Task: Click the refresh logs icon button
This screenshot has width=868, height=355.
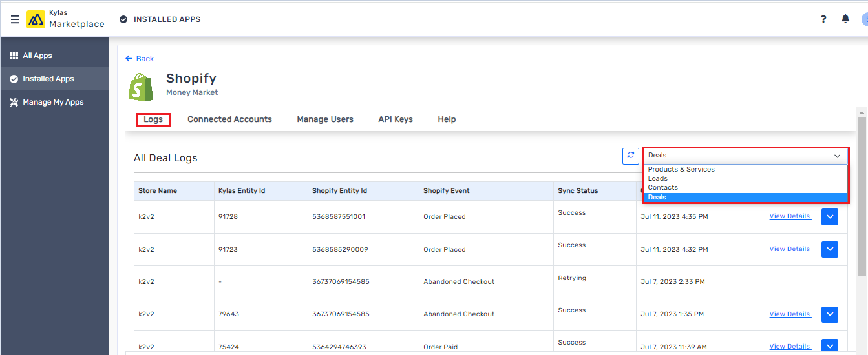Action: tap(630, 156)
